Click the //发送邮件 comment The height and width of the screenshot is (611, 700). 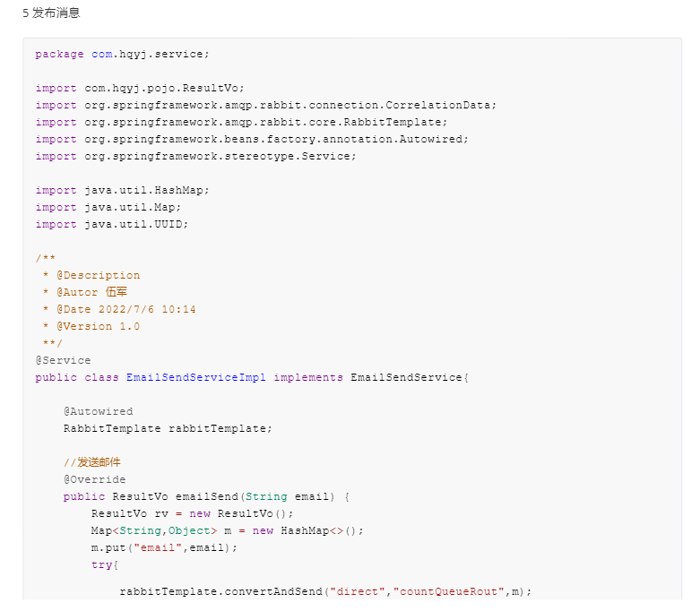tap(91, 462)
